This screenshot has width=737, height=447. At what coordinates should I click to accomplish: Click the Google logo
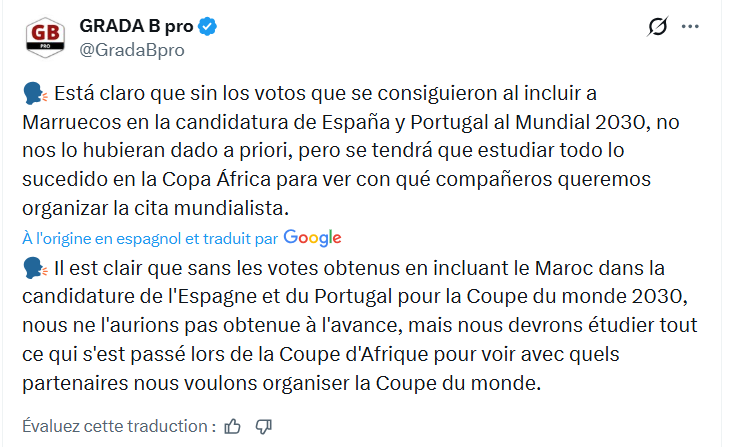pyautogui.click(x=312, y=238)
